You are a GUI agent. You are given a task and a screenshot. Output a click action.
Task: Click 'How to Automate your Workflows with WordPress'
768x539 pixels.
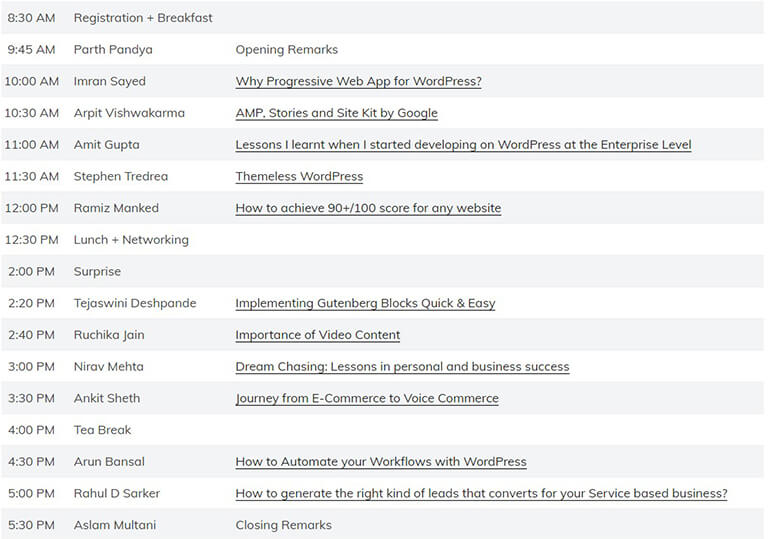[x=381, y=462]
